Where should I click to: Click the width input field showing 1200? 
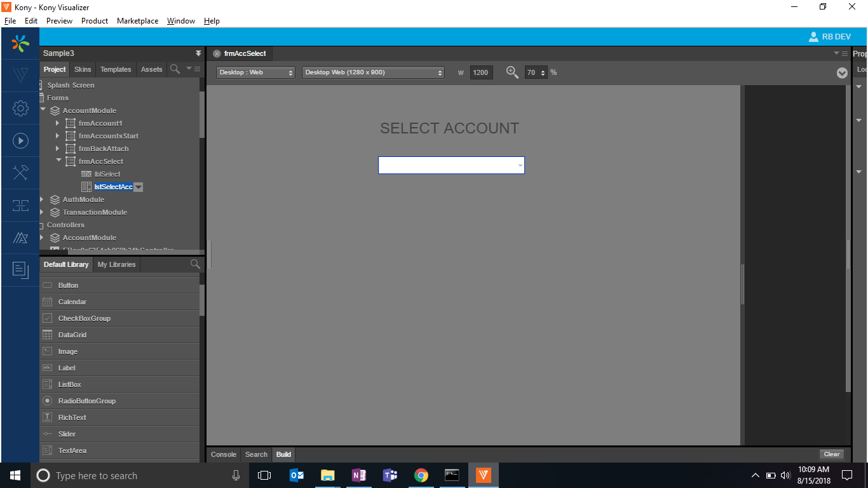[481, 72]
